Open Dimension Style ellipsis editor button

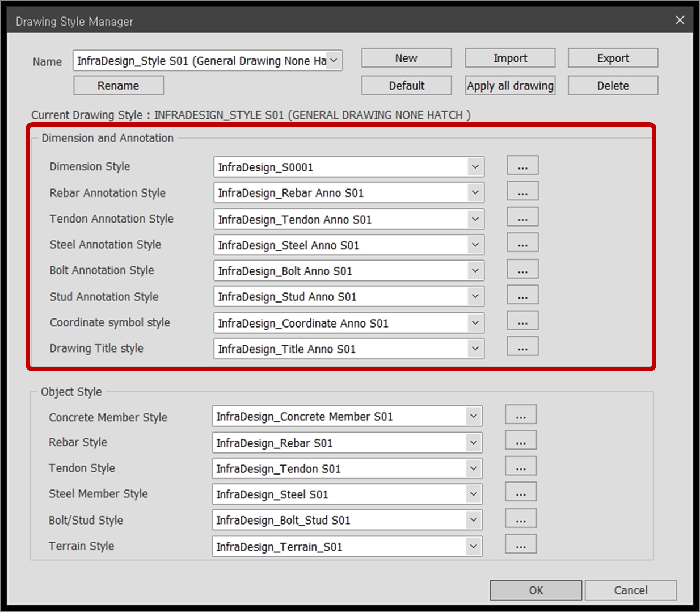(x=522, y=165)
